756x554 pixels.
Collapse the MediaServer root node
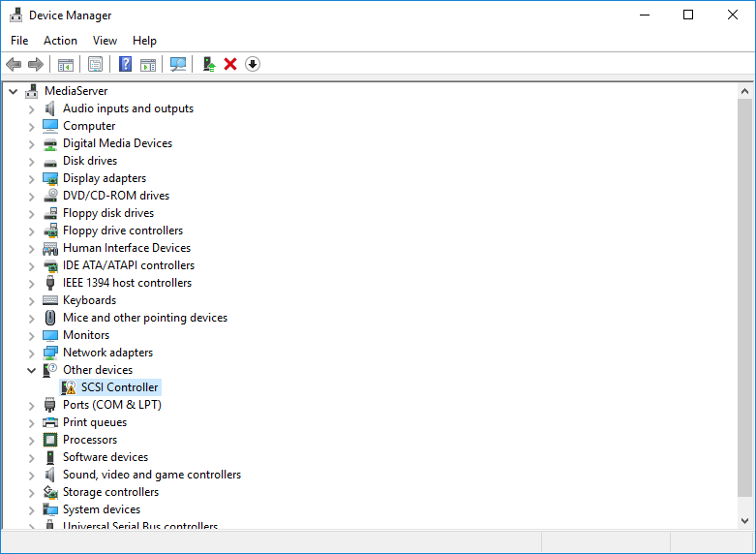[14, 91]
